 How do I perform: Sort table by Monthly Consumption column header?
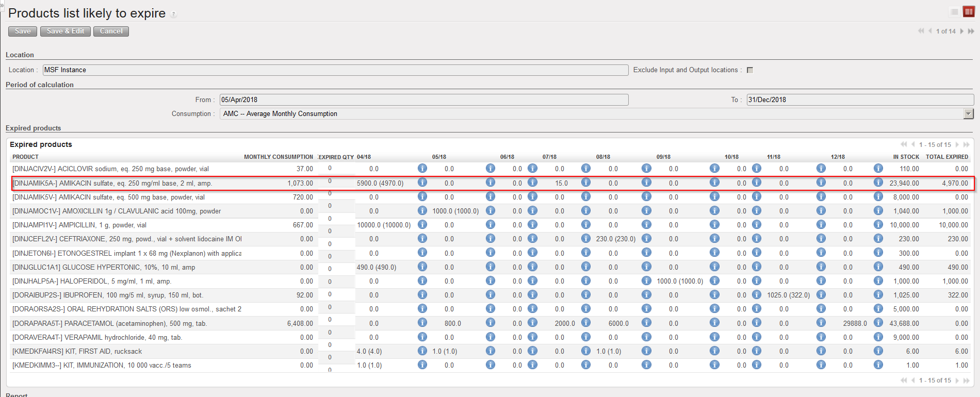point(278,157)
